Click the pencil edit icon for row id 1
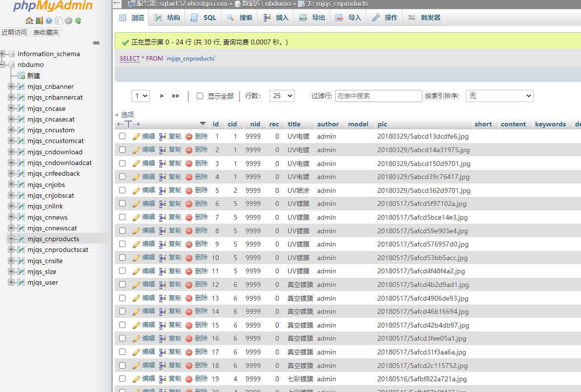This screenshot has width=581, height=392. click(x=137, y=137)
